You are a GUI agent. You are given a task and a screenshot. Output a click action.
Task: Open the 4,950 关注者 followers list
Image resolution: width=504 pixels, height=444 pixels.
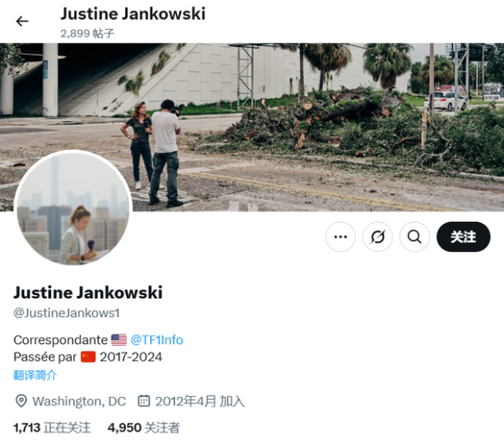tap(144, 428)
